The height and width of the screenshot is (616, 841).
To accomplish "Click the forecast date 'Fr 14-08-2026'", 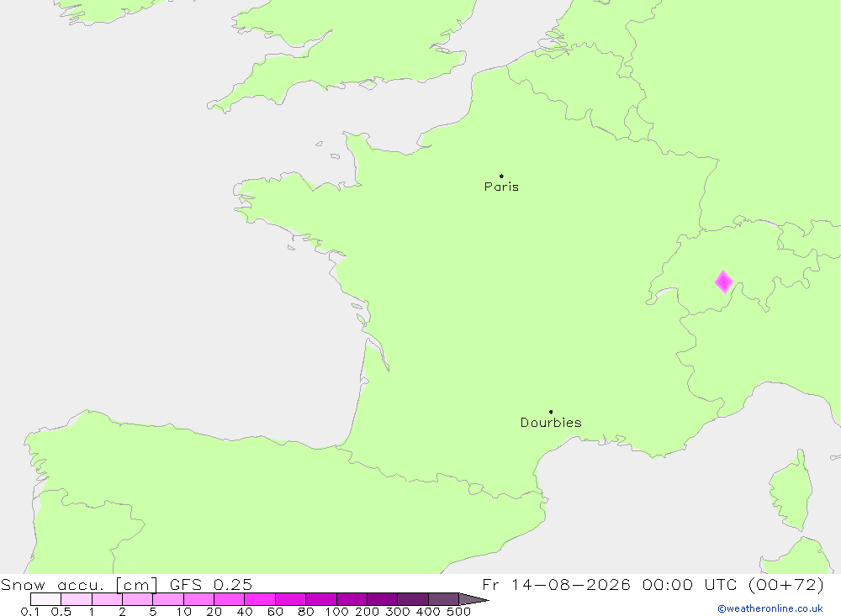I will click(x=556, y=584).
